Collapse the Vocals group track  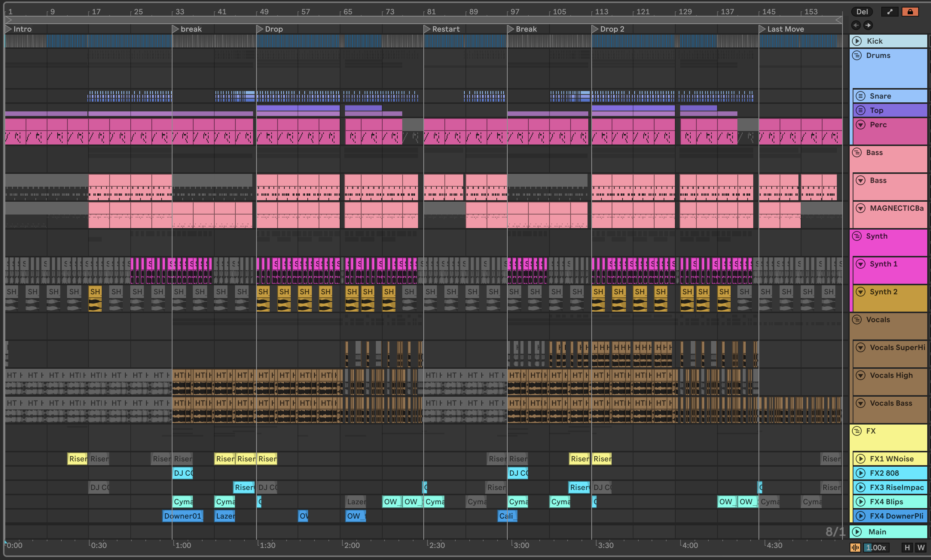(x=857, y=320)
